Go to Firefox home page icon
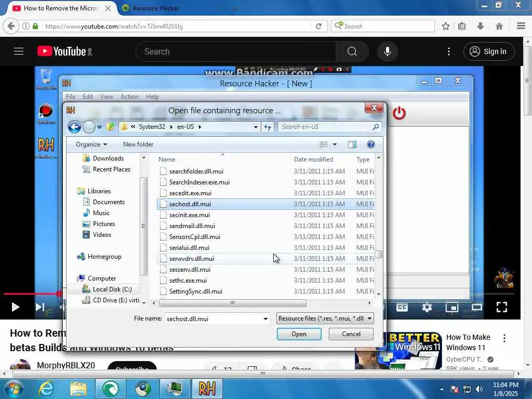Image resolution: width=532 pixels, height=399 pixels. (x=499, y=26)
